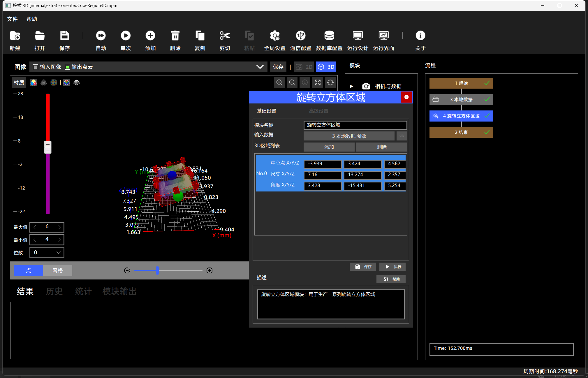Click 删除 in the 3D区域列表 row

pos(382,147)
